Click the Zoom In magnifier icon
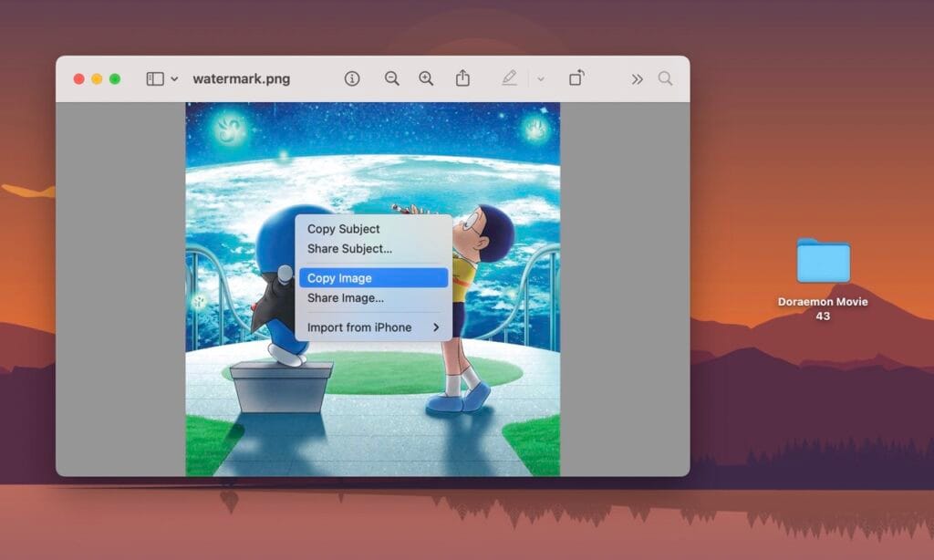Screen dimensions: 934x560 click(x=426, y=78)
